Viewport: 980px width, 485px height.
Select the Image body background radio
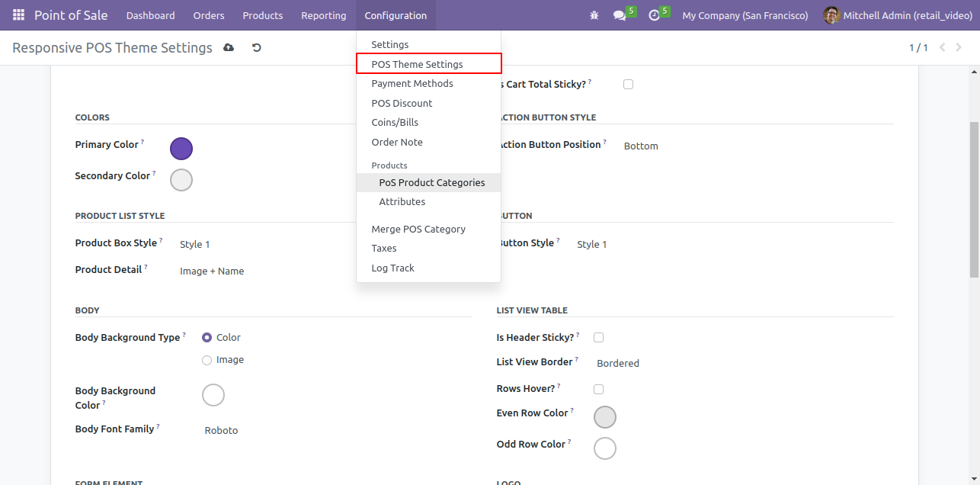[207, 360]
